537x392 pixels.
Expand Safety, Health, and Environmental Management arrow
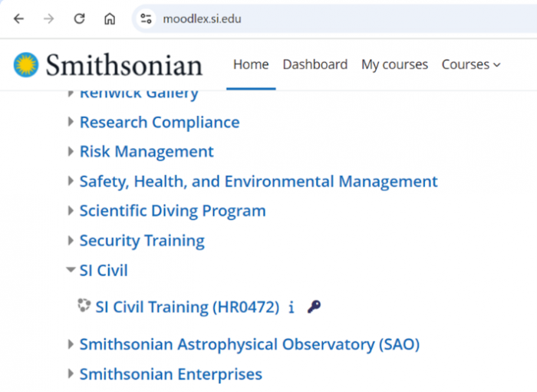(x=71, y=181)
